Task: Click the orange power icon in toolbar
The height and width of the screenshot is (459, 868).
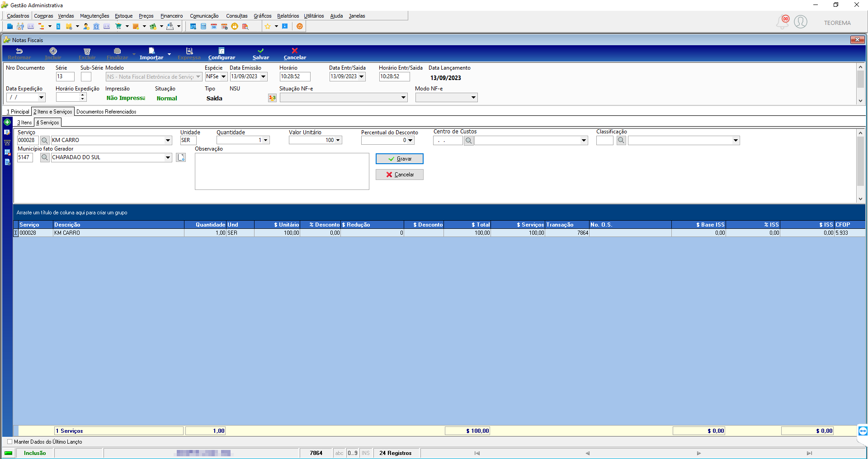Action: pyautogui.click(x=299, y=26)
